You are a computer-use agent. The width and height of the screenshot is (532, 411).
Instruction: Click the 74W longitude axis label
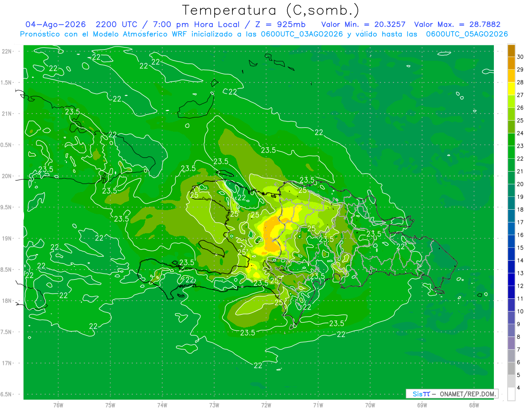[162, 405]
